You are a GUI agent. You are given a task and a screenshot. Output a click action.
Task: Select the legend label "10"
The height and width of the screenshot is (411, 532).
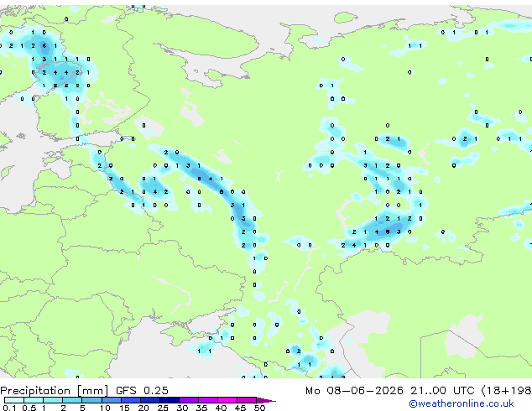[105, 408]
